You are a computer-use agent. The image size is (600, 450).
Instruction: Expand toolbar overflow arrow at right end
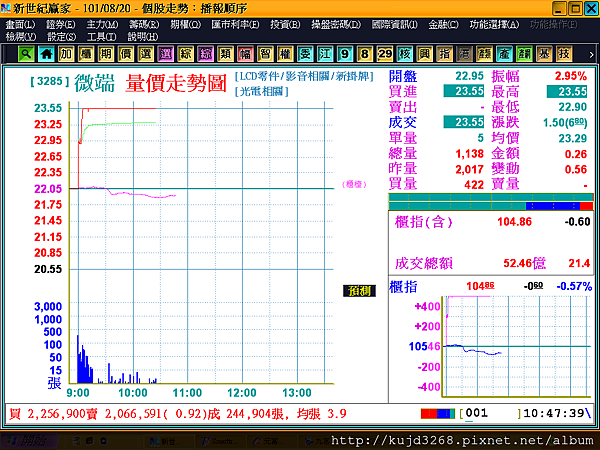591,55
